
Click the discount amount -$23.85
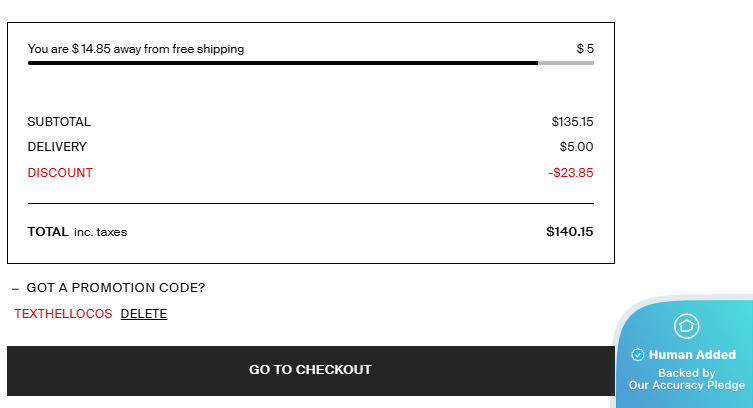pos(571,173)
